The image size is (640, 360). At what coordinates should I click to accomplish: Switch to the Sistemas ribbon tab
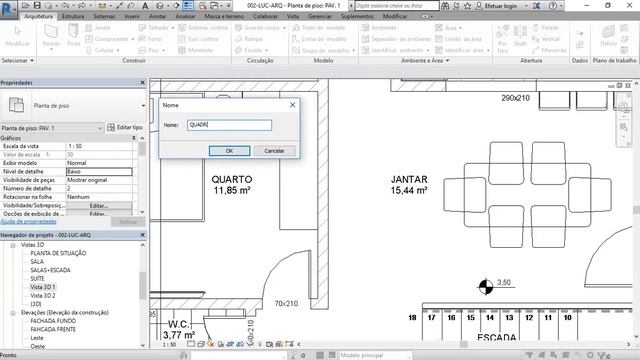coord(104,16)
